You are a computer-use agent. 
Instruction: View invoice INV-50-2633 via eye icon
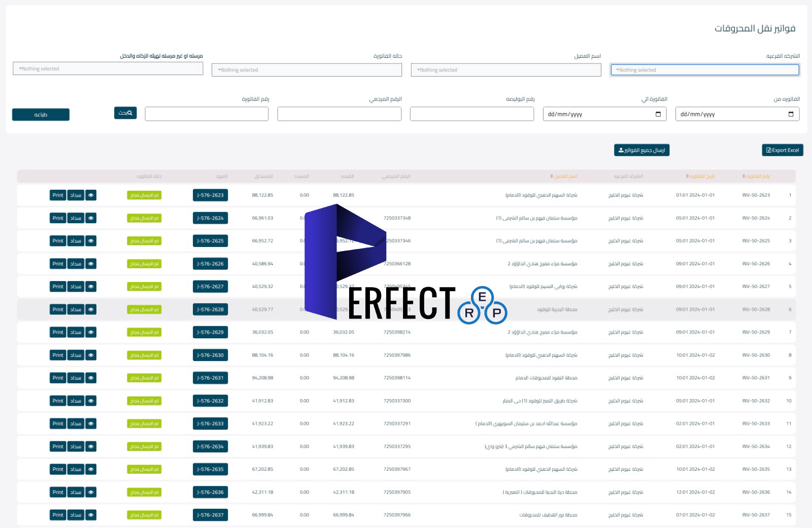(91, 424)
